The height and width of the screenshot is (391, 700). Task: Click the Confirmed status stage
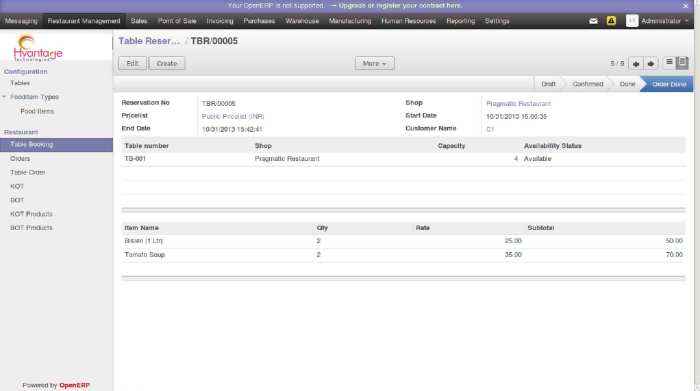(x=588, y=84)
